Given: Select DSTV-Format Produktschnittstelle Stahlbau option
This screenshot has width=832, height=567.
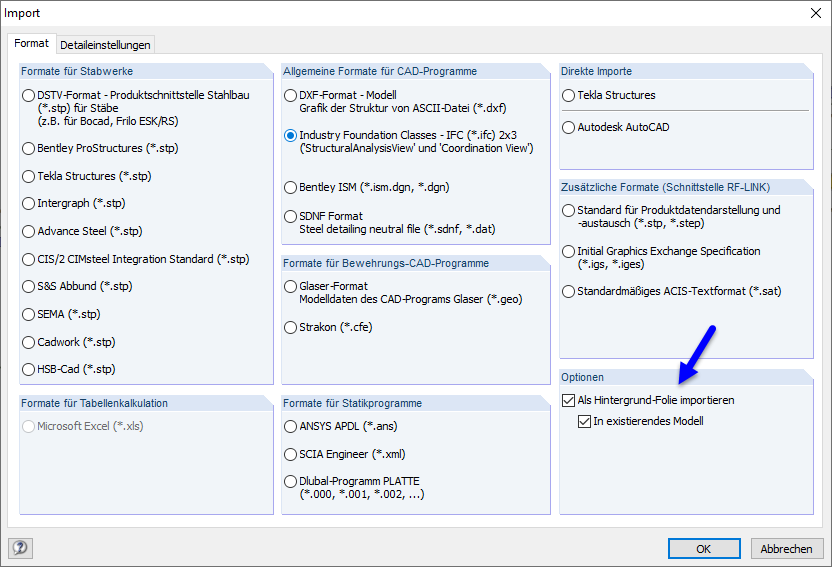Looking at the screenshot, I should (29, 95).
